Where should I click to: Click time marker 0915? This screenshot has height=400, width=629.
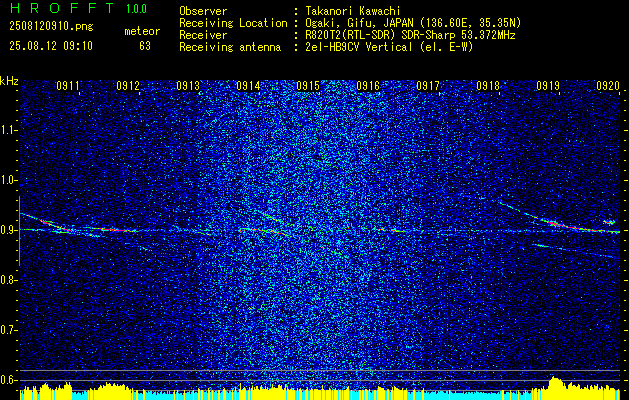pyautogui.click(x=308, y=85)
